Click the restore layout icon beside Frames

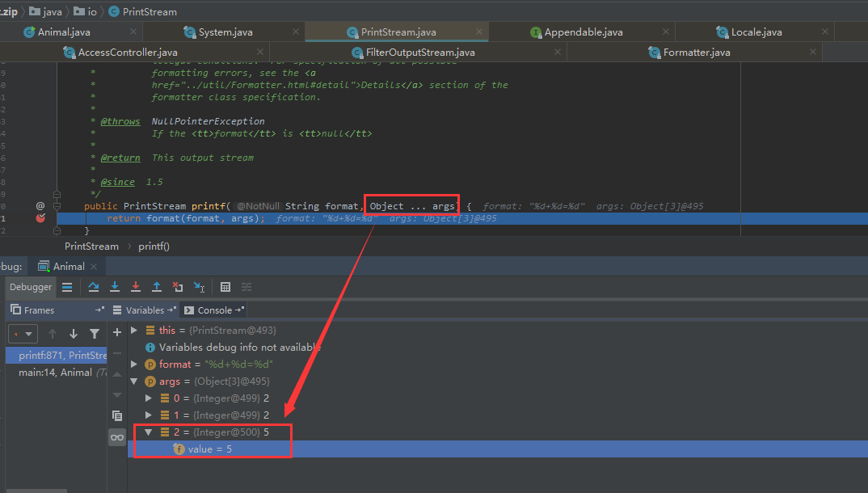(x=99, y=310)
